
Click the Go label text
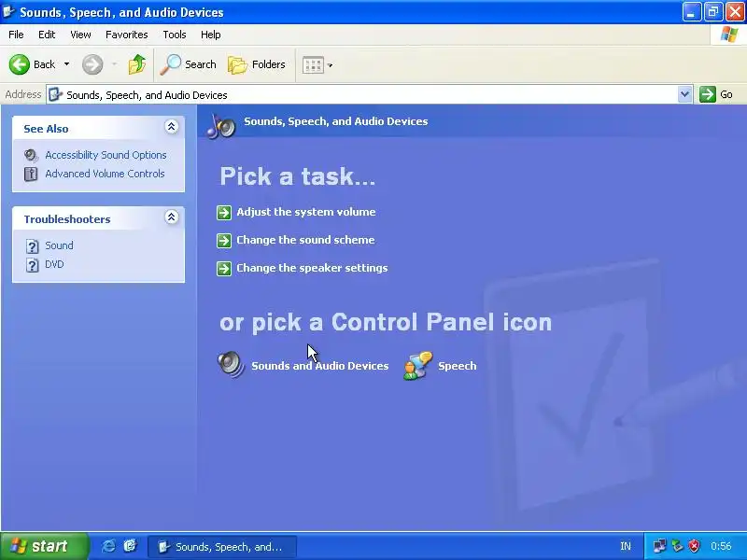pos(726,94)
